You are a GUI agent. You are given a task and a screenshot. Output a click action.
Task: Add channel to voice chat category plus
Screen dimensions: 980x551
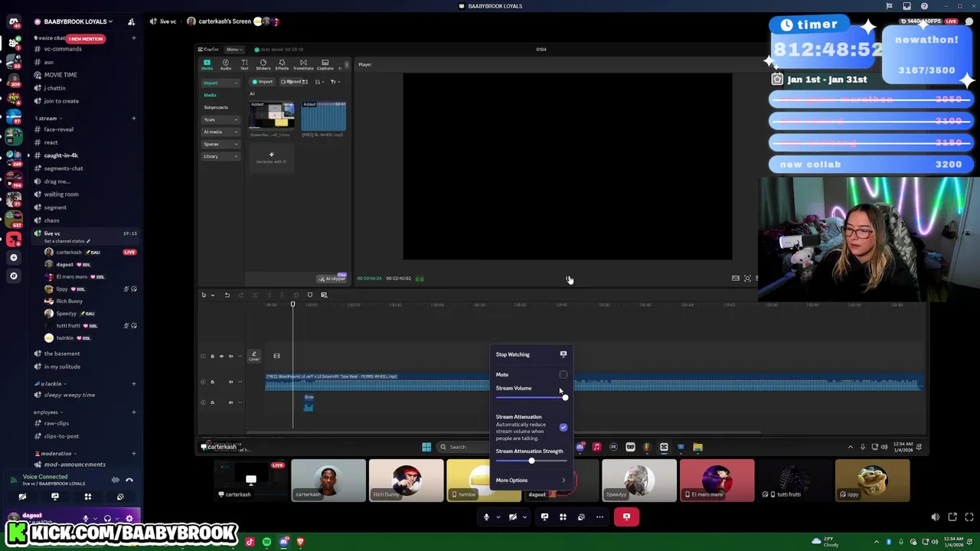133,37
